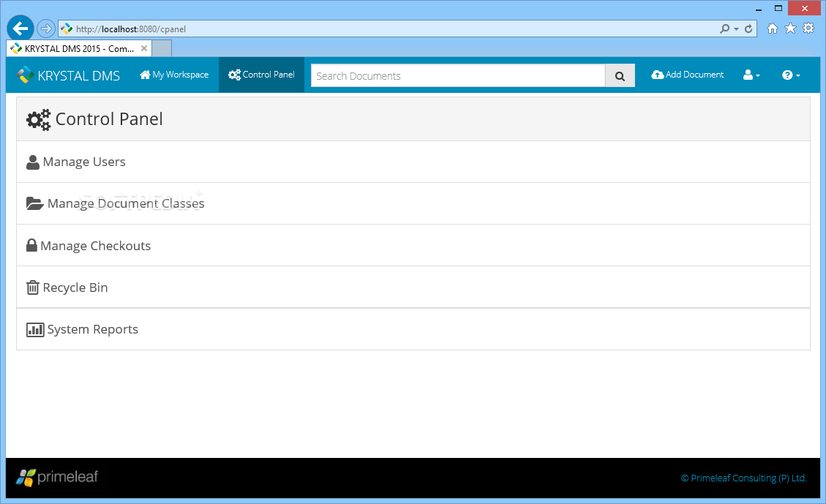Image resolution: width=826 pixels, height=504 pixels.
Task: Open Manage Document Classes
Action: coord(413,203)
